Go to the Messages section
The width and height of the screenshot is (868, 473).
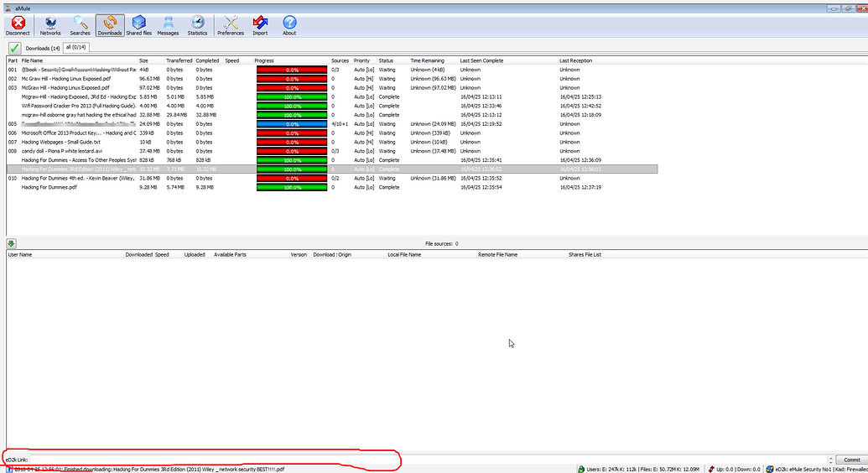tap(168, 25)
